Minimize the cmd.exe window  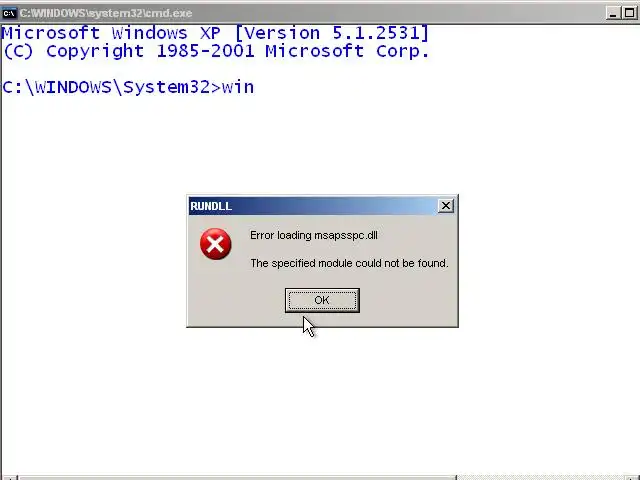(612, 13)
